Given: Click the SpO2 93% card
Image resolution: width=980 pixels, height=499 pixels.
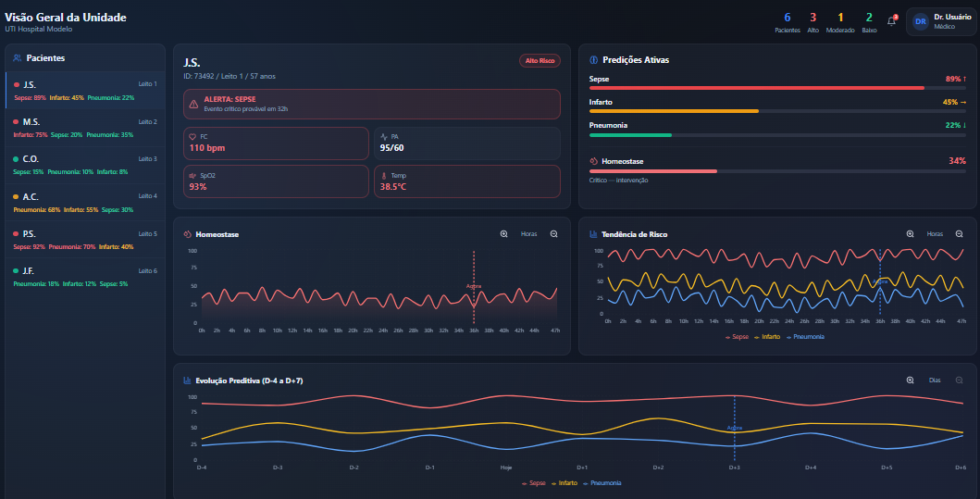Looking at the screenshot, I should tap(277, 181).
